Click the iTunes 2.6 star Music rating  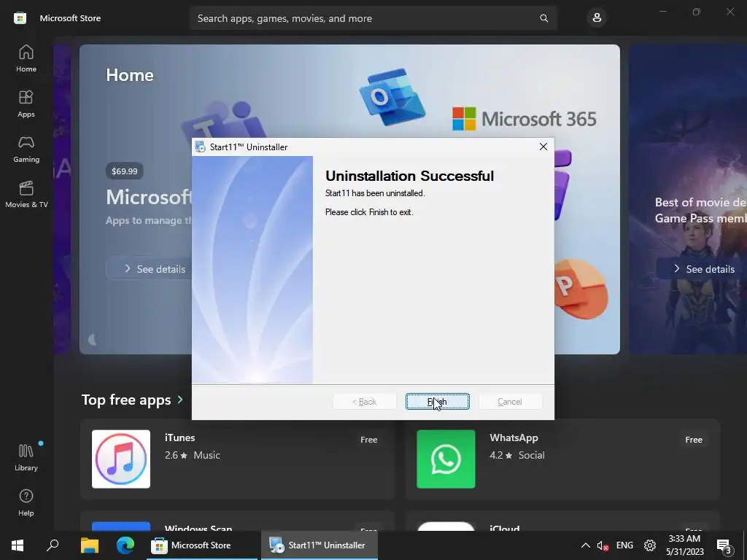point(193,455)
